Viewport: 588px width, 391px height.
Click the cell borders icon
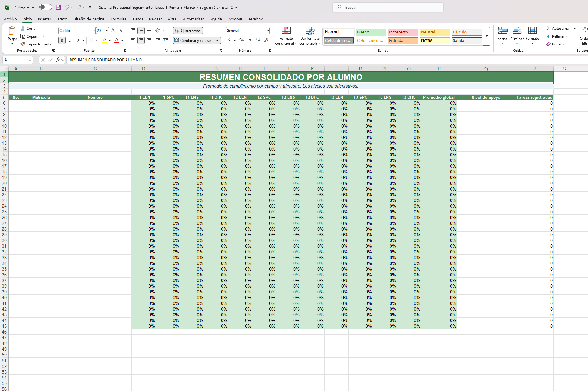(91, 40)
